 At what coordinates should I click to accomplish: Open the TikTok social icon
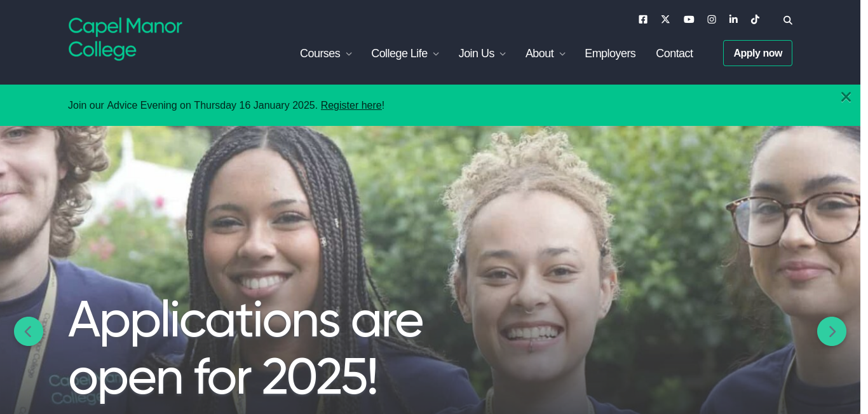[x=755, y=19]
